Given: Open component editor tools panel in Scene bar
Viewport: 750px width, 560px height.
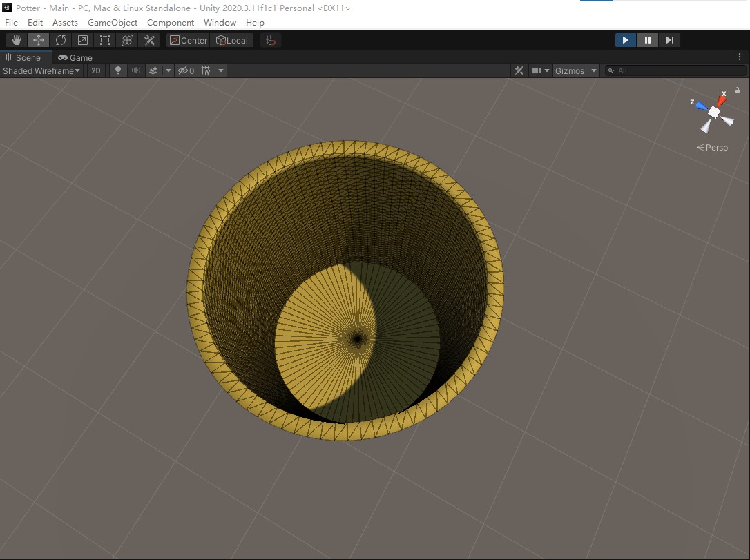Looking at the screenshot, I should point(519,71).
